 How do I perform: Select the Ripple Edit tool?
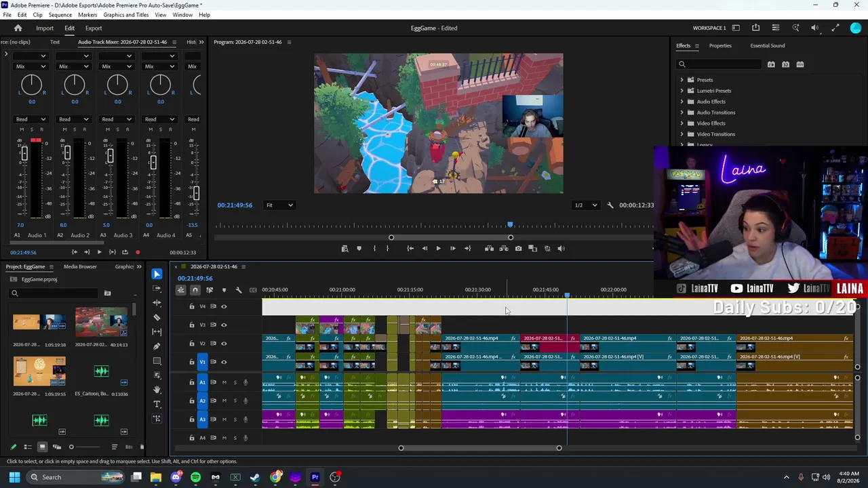(157, 302)
